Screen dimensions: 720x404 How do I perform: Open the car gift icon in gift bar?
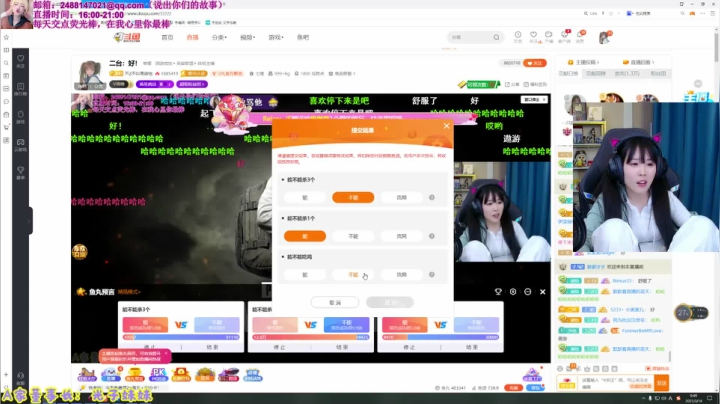coord(228,375)
